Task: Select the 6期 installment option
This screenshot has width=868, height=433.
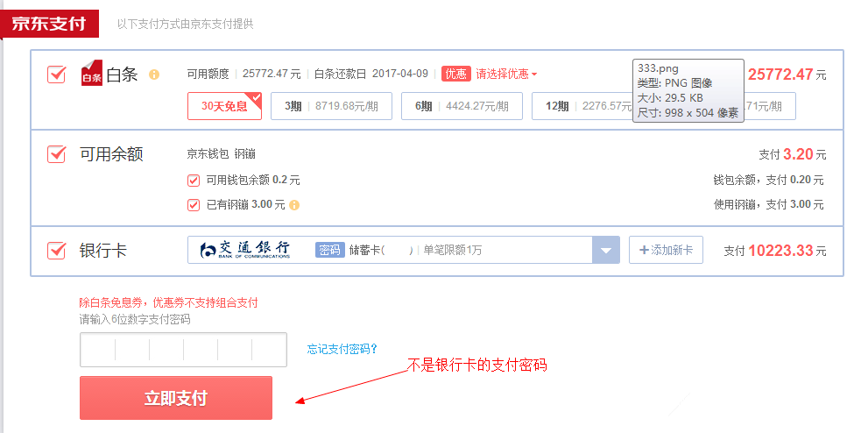Action: click(462, 106)
